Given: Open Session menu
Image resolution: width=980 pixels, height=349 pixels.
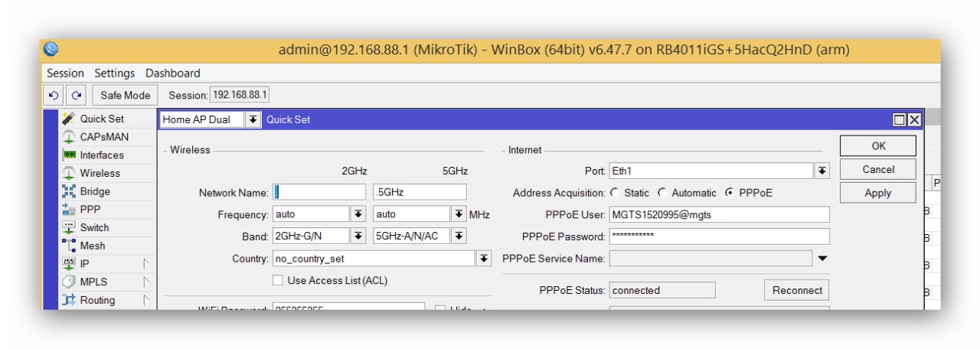Looking at the screenshot, I should pyautogui.click(x=65, y=73).
